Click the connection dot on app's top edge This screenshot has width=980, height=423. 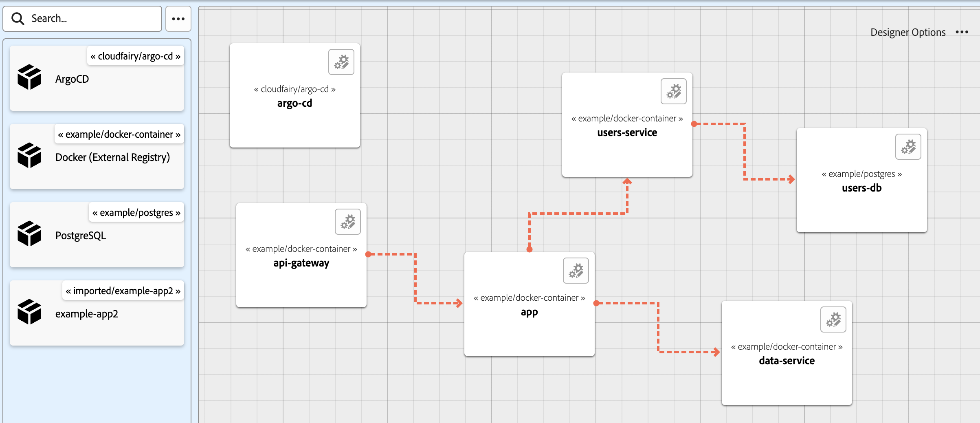[530, 249]
